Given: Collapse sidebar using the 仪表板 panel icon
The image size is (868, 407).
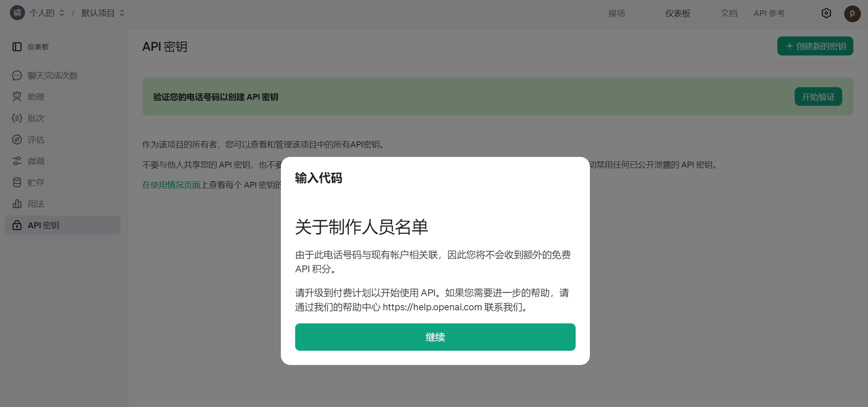Looking at the screenshot, I should 17,47.
